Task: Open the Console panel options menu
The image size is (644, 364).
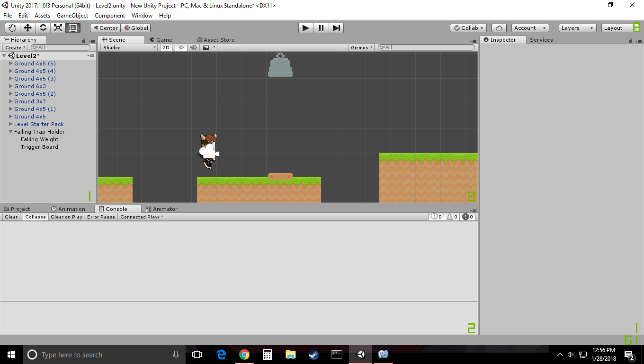Action: pos(473,210)
